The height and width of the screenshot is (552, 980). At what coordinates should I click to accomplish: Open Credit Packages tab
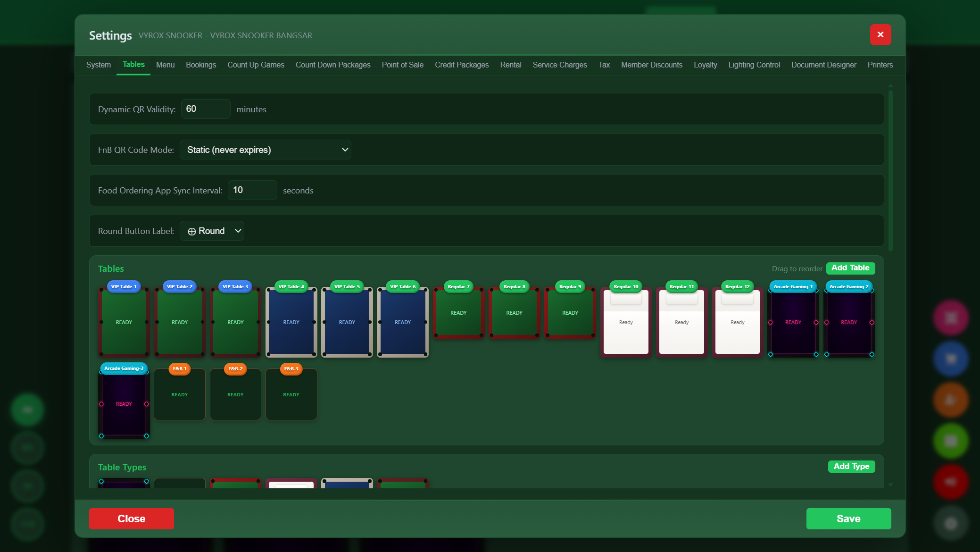pos(462,65)
